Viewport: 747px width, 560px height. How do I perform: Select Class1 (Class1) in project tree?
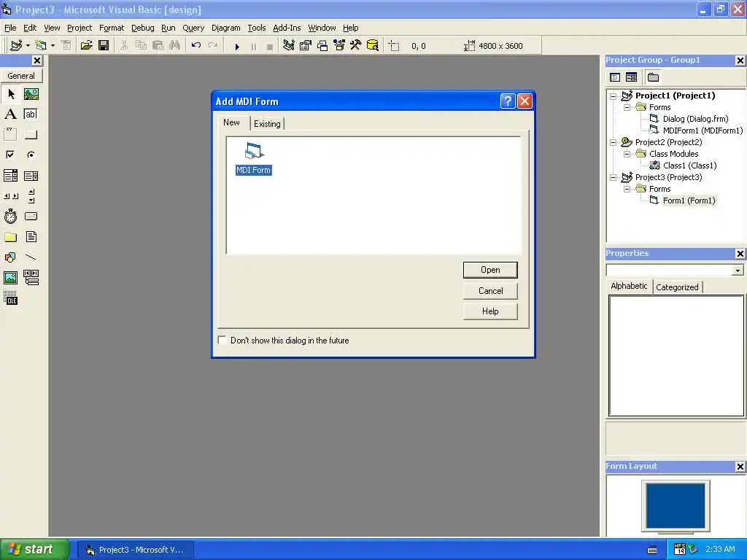tap(689, 166)
